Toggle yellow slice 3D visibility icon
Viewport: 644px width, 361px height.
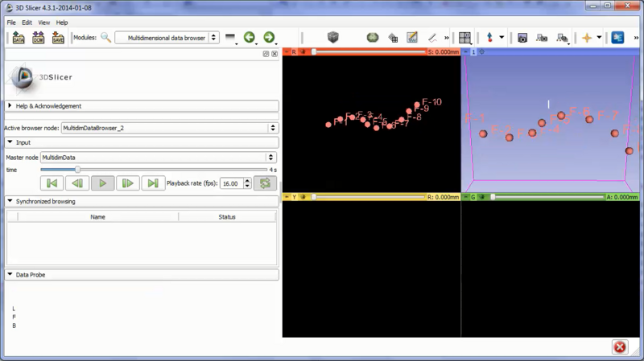pos(303,197)
